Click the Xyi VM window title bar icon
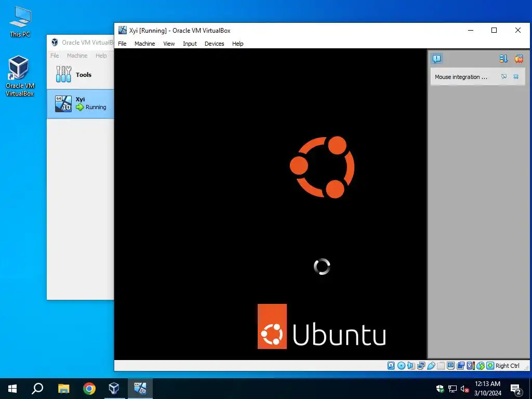Screen dimensions: 532x399 tap(123, 30)
